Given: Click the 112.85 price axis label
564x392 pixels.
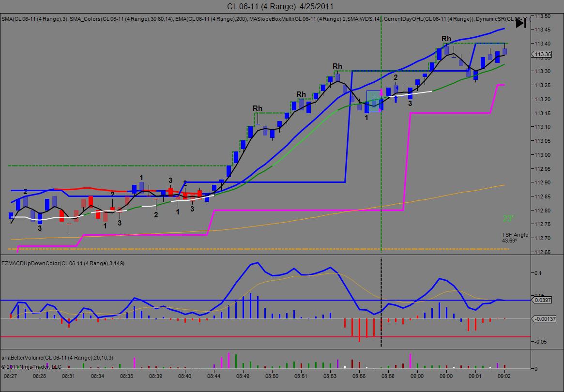Looking at the screenshot, I should [x=542, y=196].
